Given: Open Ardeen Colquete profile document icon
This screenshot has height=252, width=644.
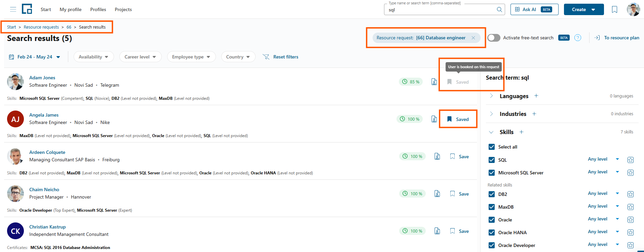Looking at the screenshot, I should [x=437, y=156].
